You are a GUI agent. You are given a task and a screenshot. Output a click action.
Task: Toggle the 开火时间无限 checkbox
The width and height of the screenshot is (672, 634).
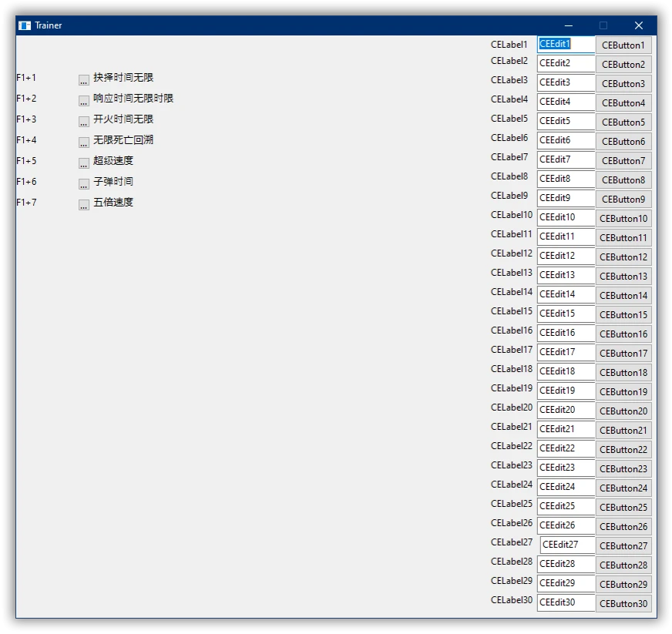pyautogui.click(x=83, y=122)
